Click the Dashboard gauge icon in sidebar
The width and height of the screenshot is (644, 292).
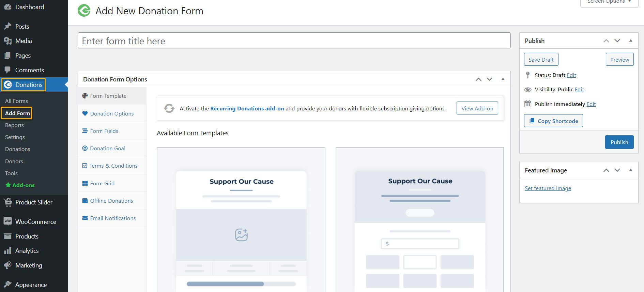click(7, 7)
